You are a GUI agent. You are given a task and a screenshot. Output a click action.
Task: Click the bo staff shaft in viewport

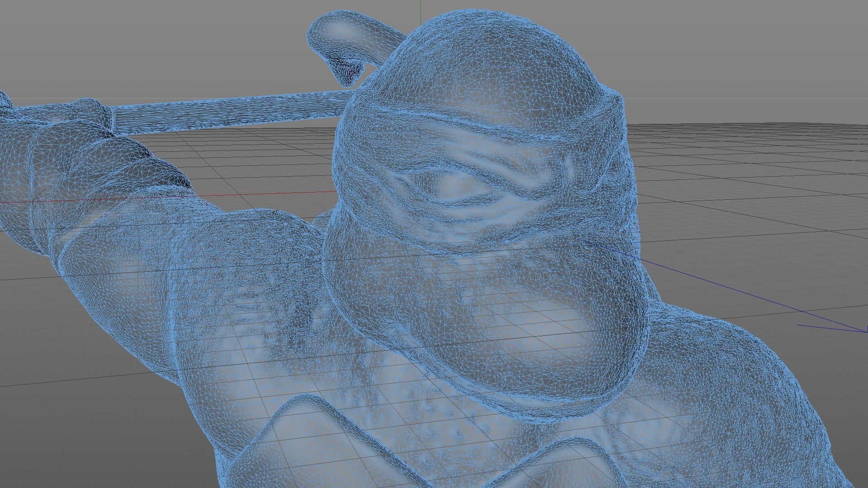[x=233, y=112]
